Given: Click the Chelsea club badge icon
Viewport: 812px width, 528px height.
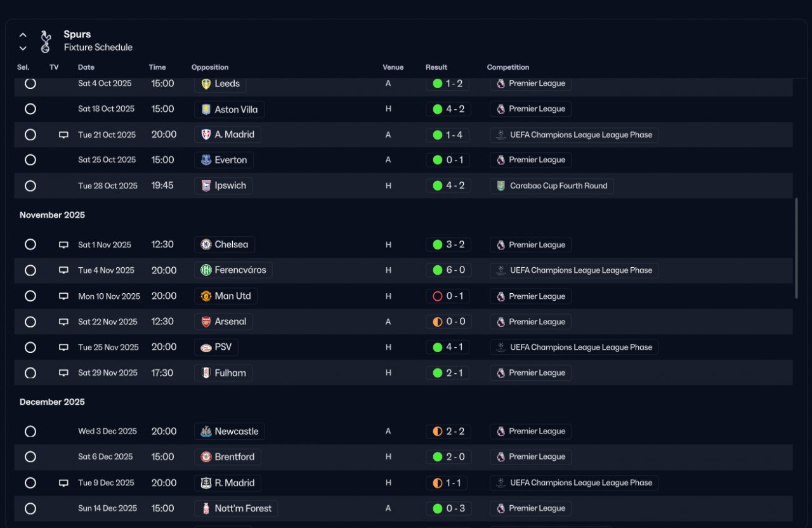Looking at the screenshot, I should (206, 245).
